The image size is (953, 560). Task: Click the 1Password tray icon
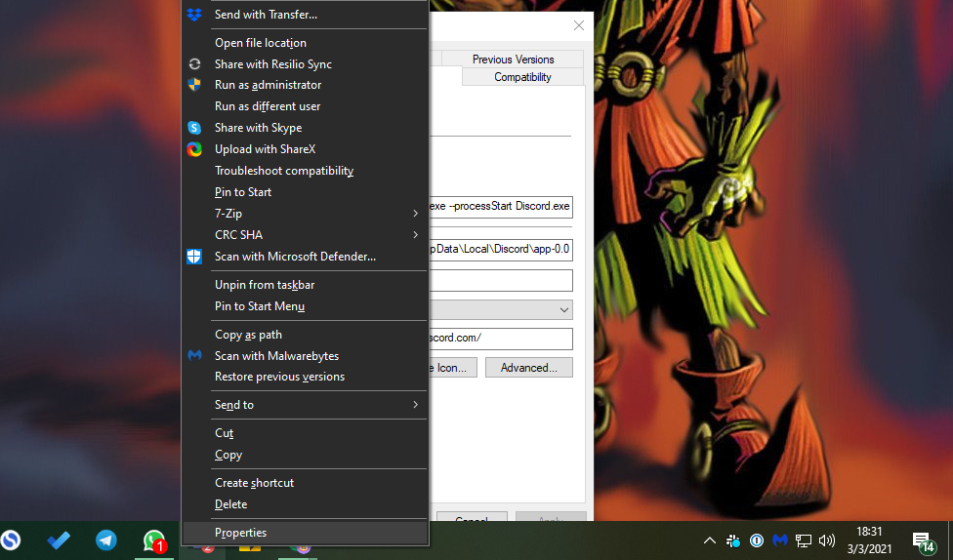point(757,540)
